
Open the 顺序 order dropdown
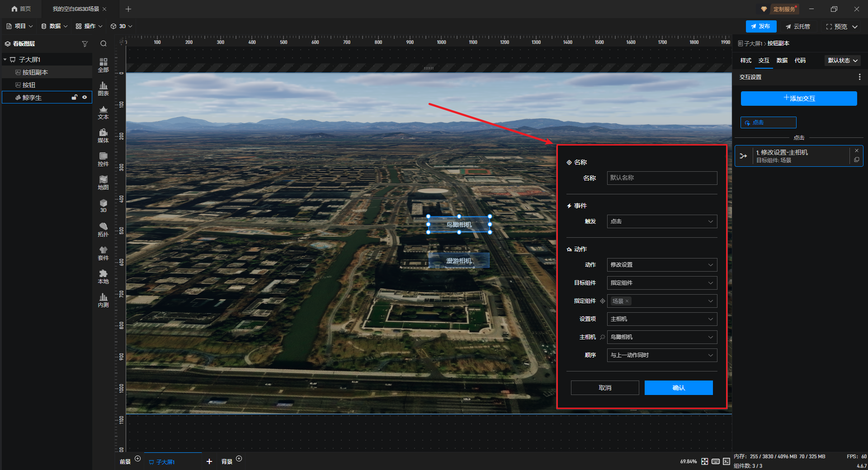pos(661,355)
